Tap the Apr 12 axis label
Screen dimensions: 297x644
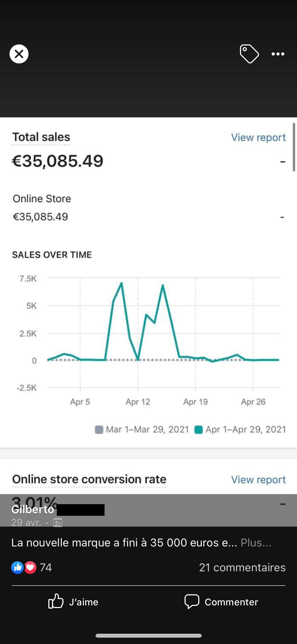138,402
